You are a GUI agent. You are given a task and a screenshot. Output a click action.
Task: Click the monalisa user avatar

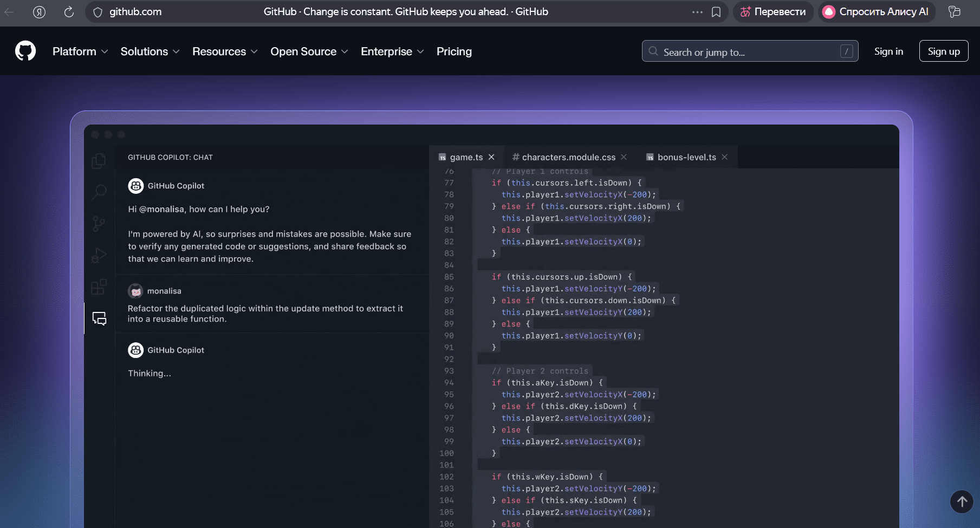(135, 291)
